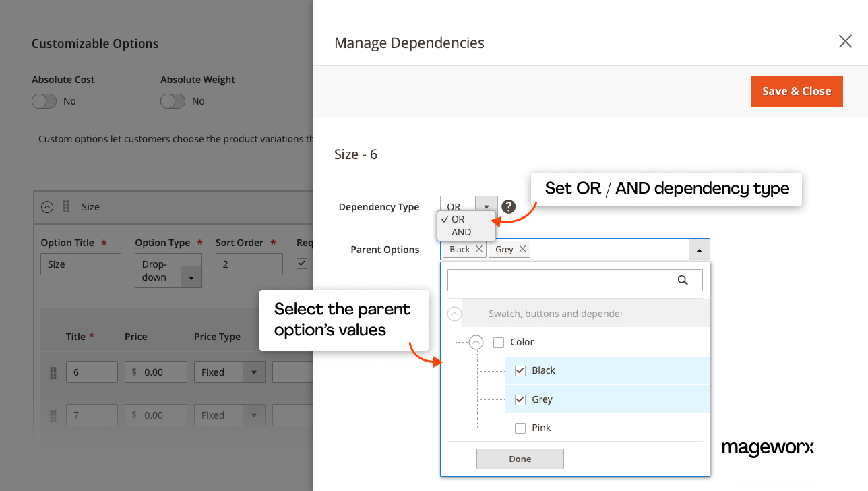Toggle Absolute Cost to Yes
The height and width of the screenshot is (491, 868).
coord(44,100)
